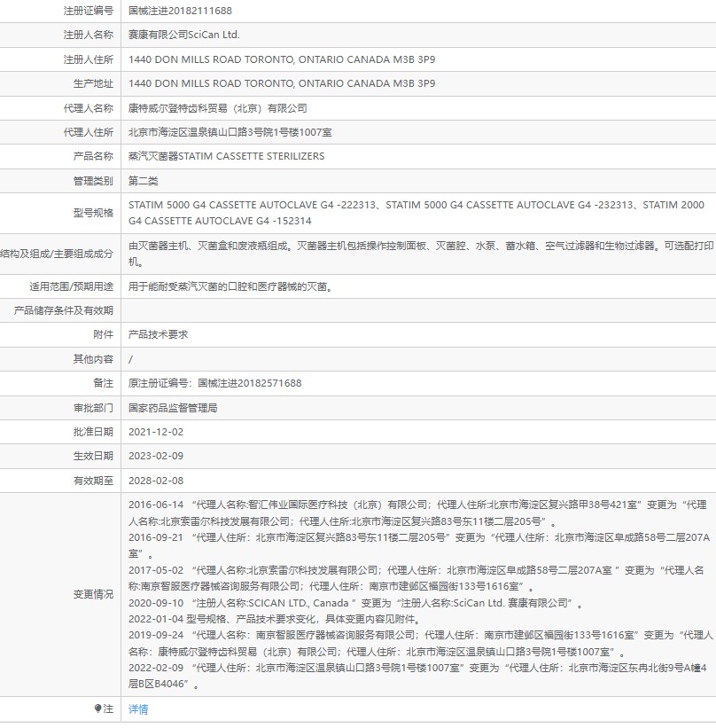The image size is (716, 728).
Task: Select registration number 国械注进20182111688
Action: tap(180, 11)
